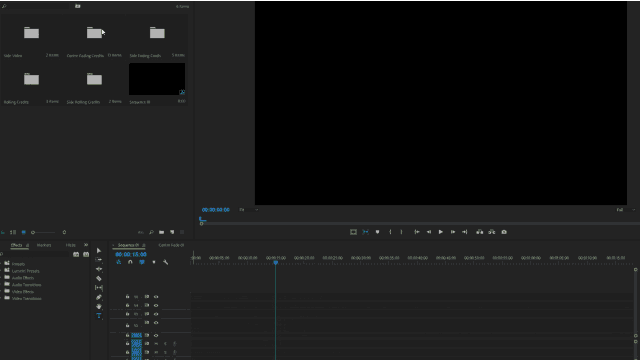Screen dimensions: 640x360
Task: Click the Lift button in Program monitor
Action: 480,232
